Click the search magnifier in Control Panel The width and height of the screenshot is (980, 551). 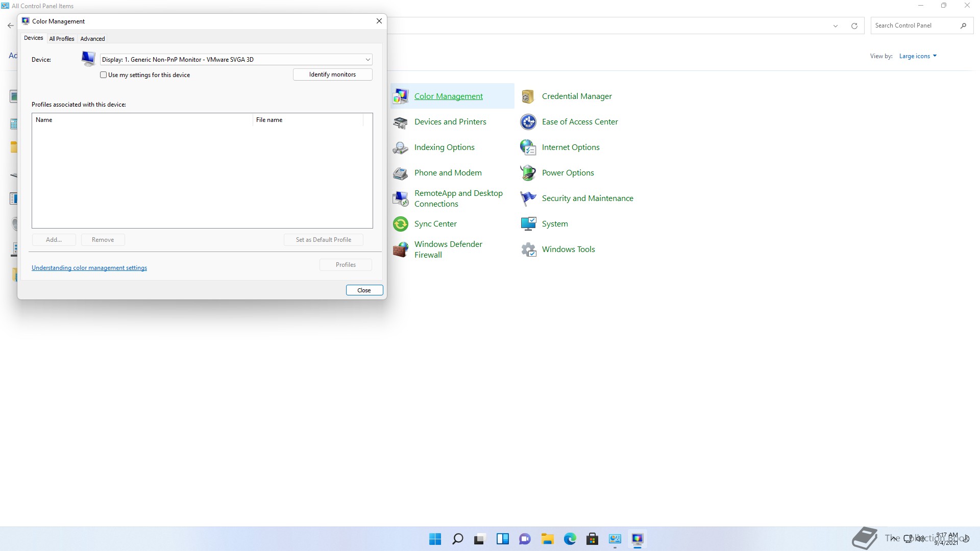pyautogui.click(x=963, y=26)
